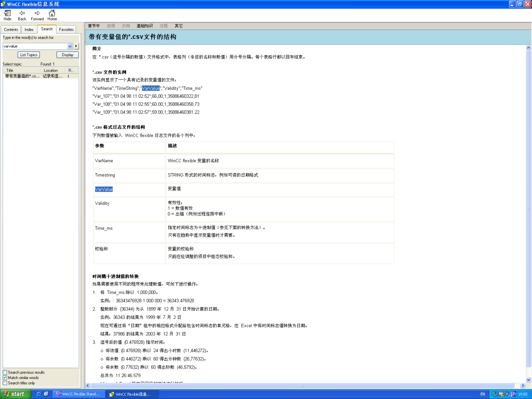Click the R... rank column header
The height and width of the screenshot is (399, 532).
coord(71,70)
